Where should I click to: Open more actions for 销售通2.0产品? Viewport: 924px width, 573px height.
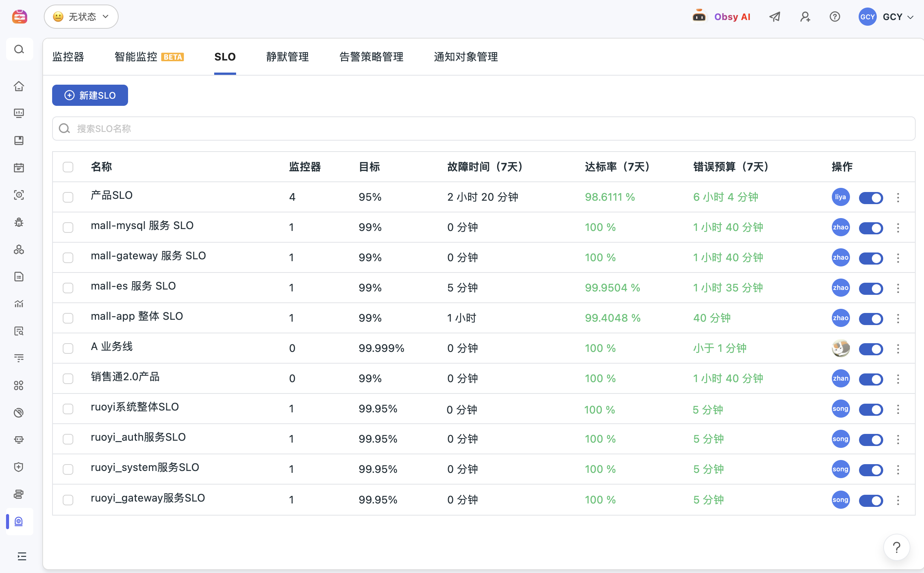[x=898, y=379]
